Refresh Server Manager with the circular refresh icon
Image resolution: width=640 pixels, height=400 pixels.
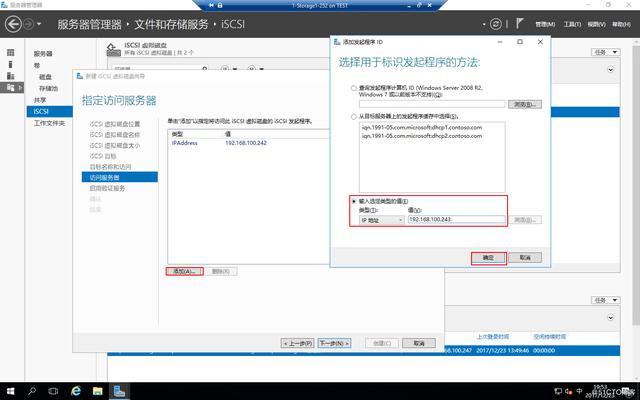point(496,24)
